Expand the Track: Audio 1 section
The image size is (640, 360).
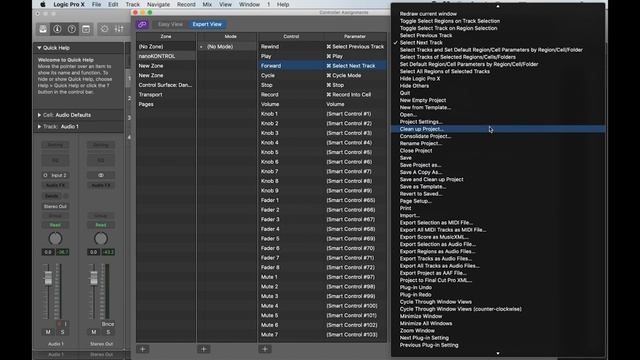click(39, 127)
